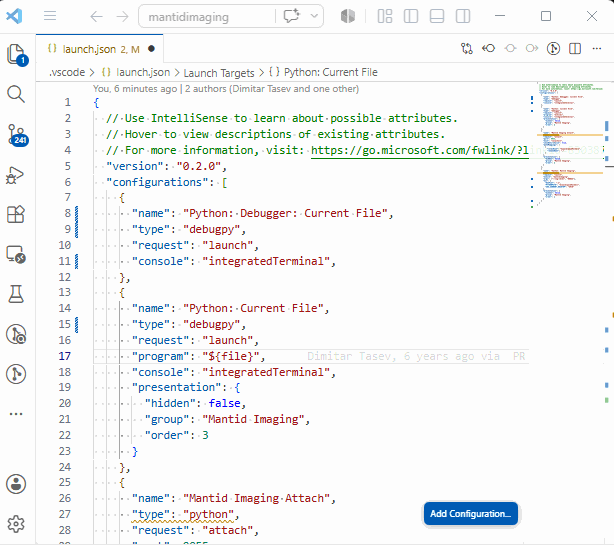614x545 pixels.
Task: Click "Python: Debugger: Current File" name value
Action: [x=285, y=213]
